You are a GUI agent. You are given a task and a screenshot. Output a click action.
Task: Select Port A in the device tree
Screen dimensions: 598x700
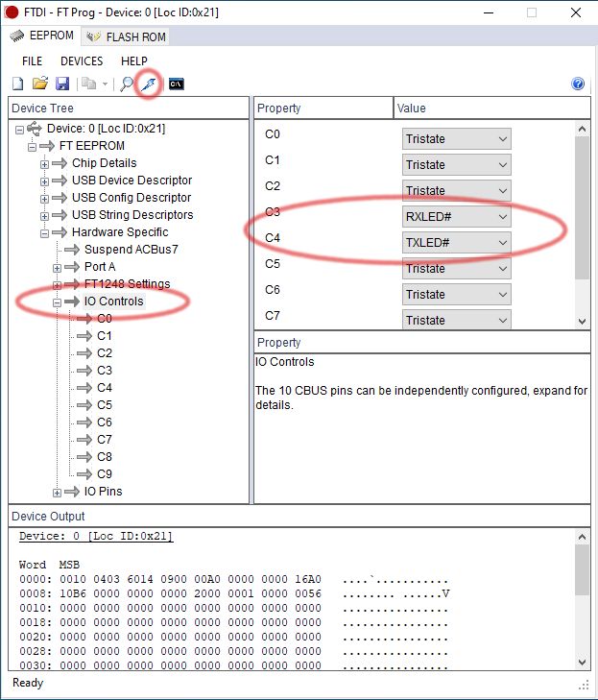[100, 267]
